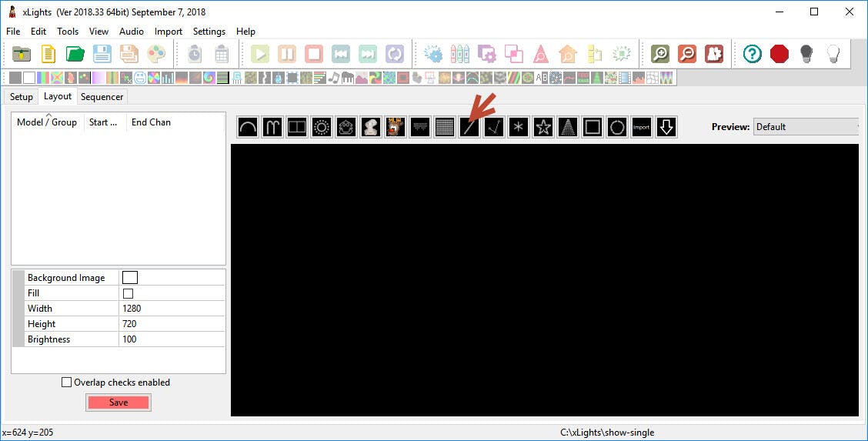Click the red stop sign icon
This screenshot has height=441, width=868.
[x=780, y=54]
